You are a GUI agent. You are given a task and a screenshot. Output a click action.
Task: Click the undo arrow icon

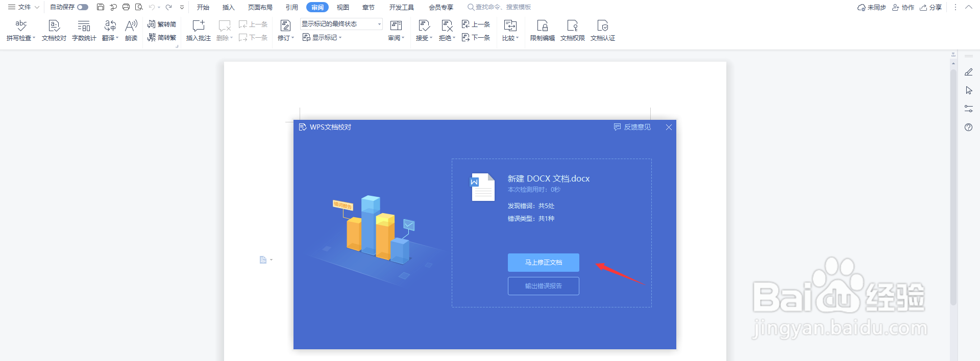point(152,7)
